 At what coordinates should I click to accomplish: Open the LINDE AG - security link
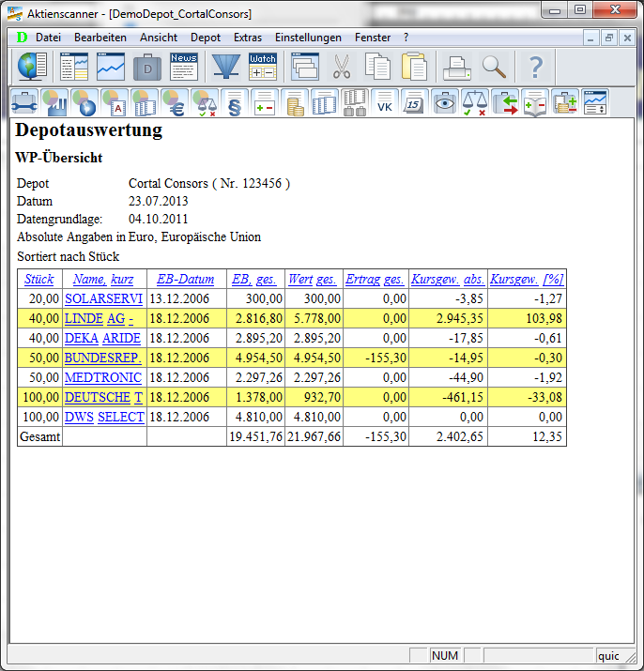point(99,318)
